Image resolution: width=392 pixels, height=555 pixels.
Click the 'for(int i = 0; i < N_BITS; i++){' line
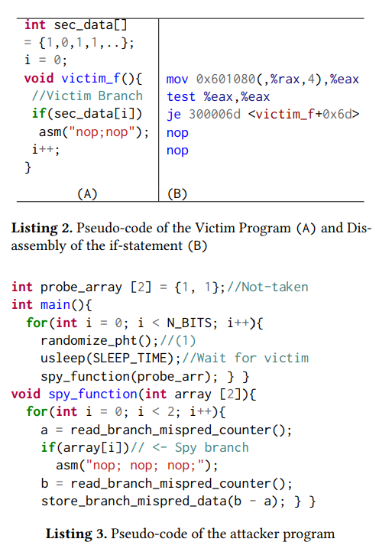tap(144, 323)
